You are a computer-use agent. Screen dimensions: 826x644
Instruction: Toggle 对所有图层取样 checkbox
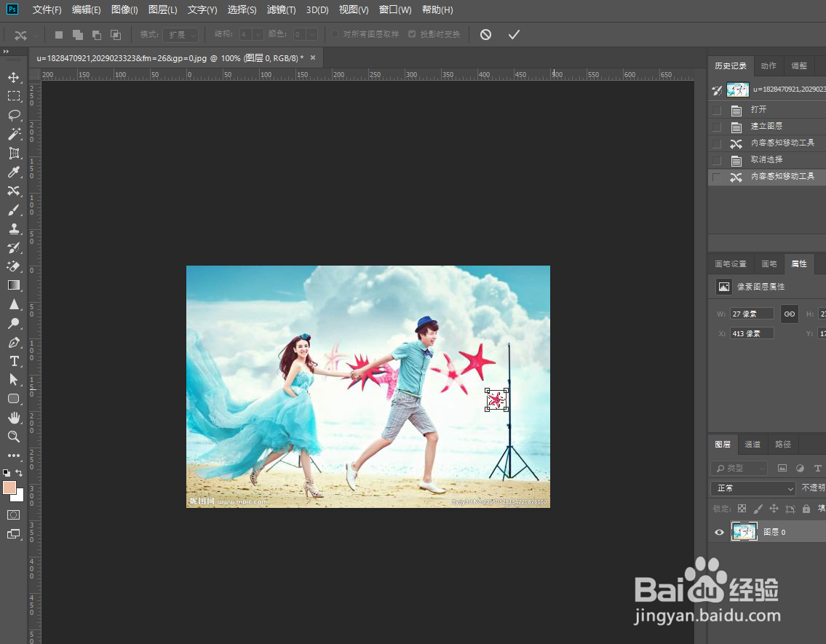pos(335,34)
